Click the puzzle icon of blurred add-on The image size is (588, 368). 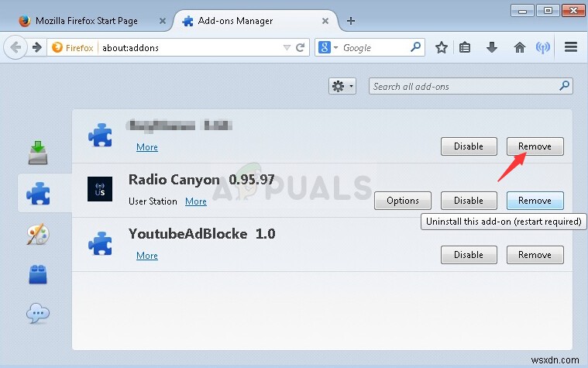(100, 135)
